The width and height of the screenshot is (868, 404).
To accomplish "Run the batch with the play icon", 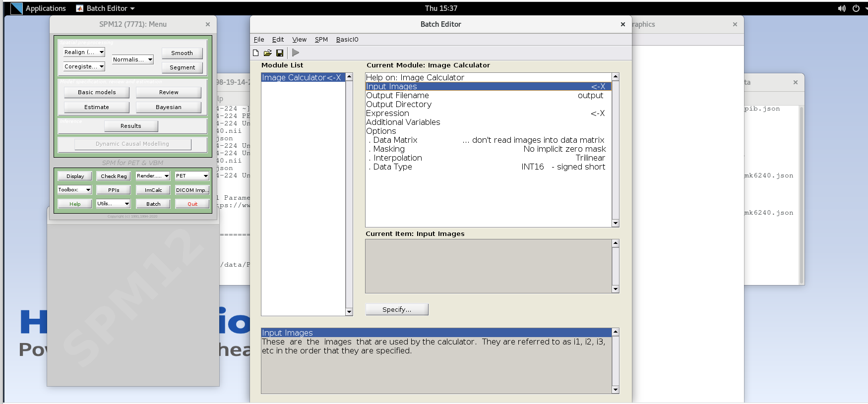I will (x=296, y=53).
